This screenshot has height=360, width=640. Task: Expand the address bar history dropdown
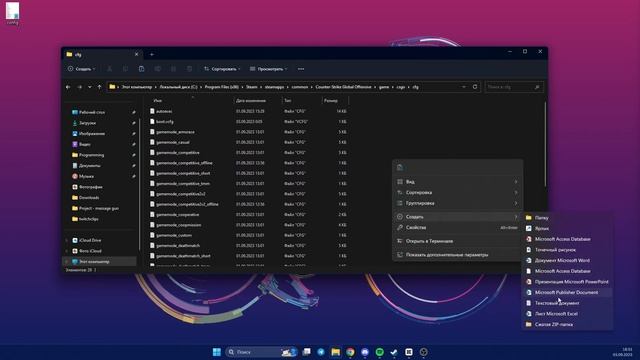click(x=464, y=87)
